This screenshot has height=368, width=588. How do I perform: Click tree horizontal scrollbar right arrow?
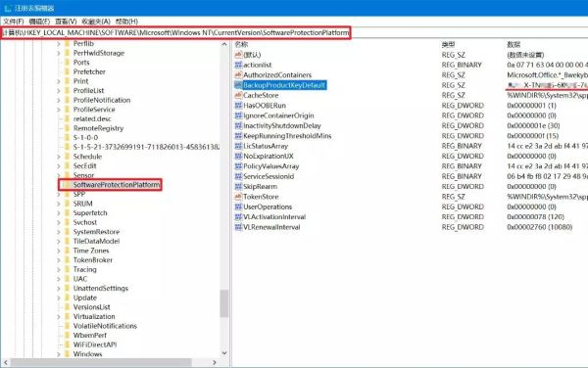pyautogui.click(x=214, y=362)
